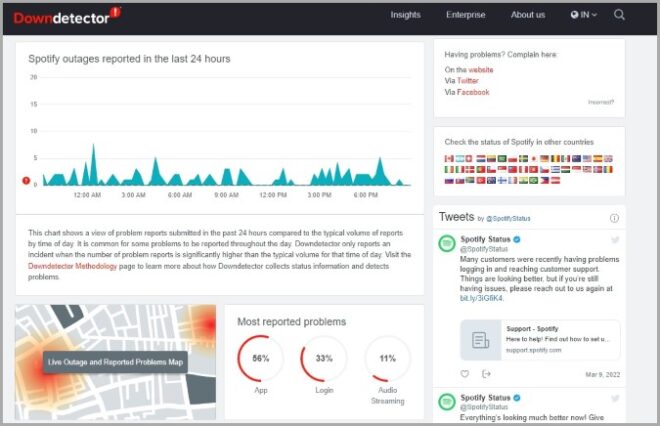
Task: Select the Romania flag
Action: click(x=608, y=169)
